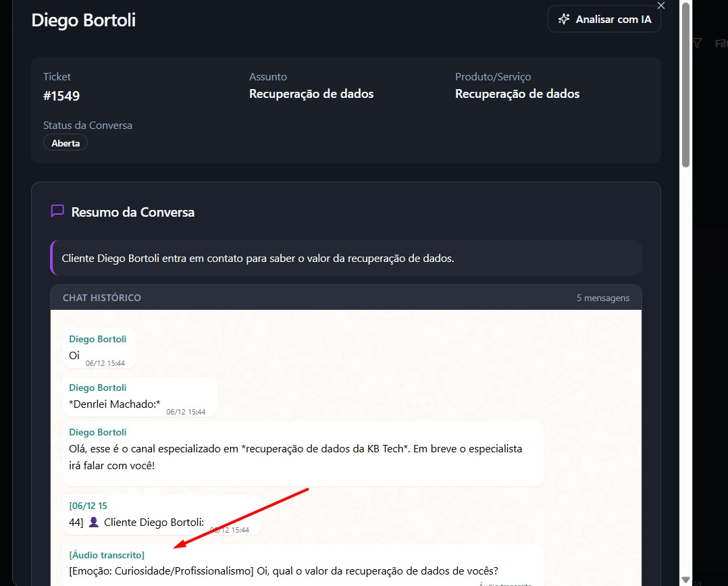The image size is (728, 586).
Task: Click the purple user icon before Cliente Diego Bortoli
Action: pos(94,522)
